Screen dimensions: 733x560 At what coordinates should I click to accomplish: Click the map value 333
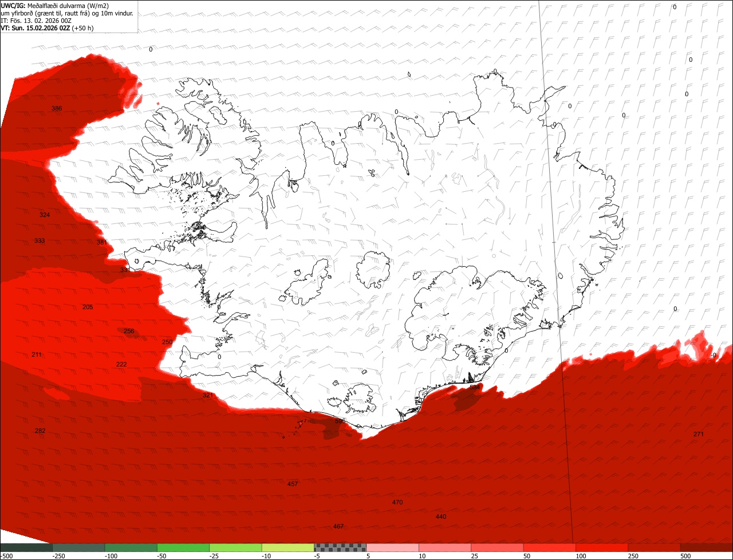40,240
